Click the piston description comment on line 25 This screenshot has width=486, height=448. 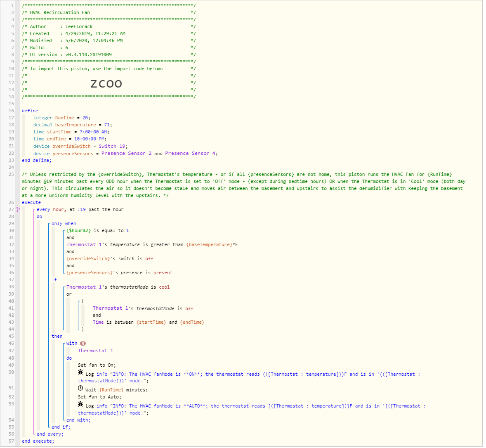pyautogui.click(x=244, y=185)
